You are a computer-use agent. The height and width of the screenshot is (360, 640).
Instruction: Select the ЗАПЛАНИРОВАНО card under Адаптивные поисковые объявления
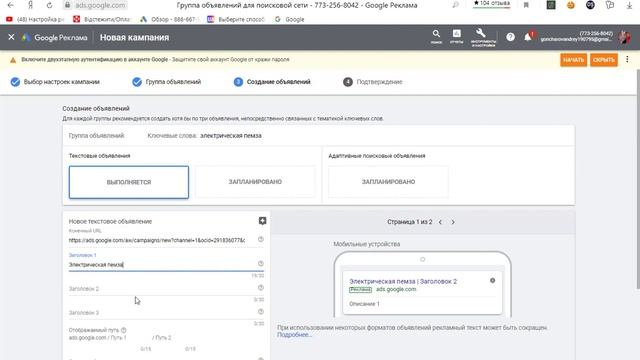[x=388, y=182]
